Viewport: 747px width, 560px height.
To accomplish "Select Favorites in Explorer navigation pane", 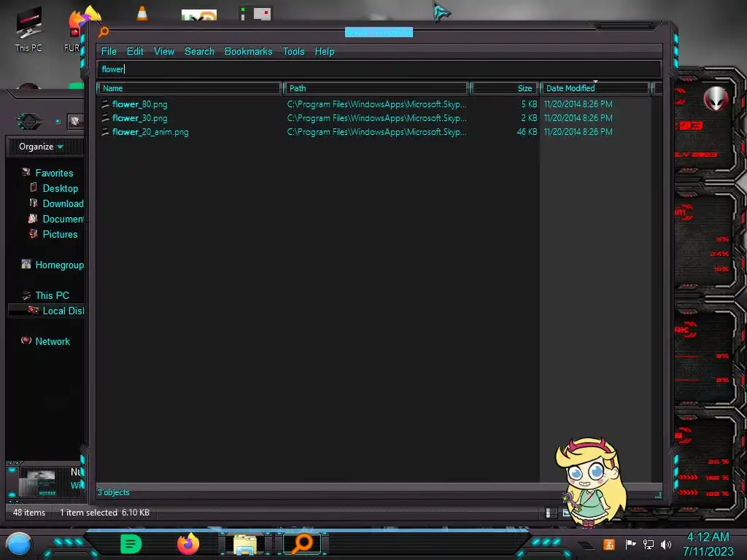I will [x=54, y=173].
